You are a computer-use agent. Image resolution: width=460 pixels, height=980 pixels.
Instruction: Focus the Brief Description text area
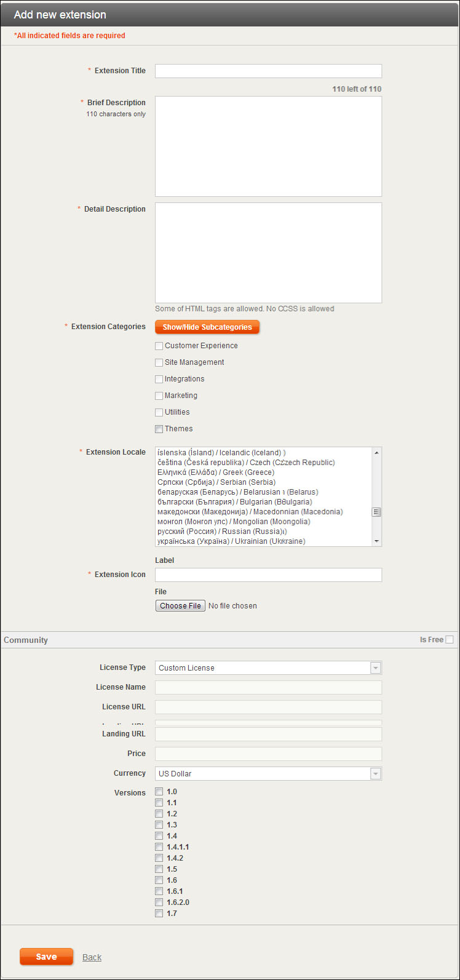(268, 146)
